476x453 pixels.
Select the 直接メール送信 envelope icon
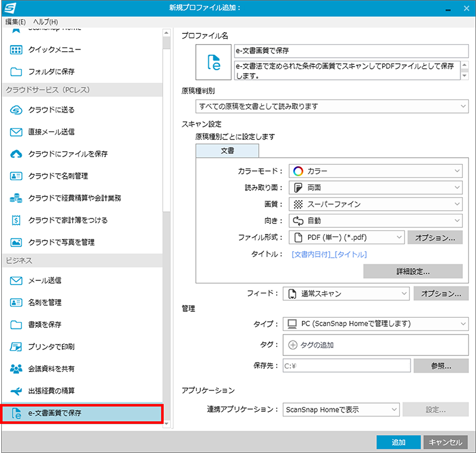pos(17,132)
